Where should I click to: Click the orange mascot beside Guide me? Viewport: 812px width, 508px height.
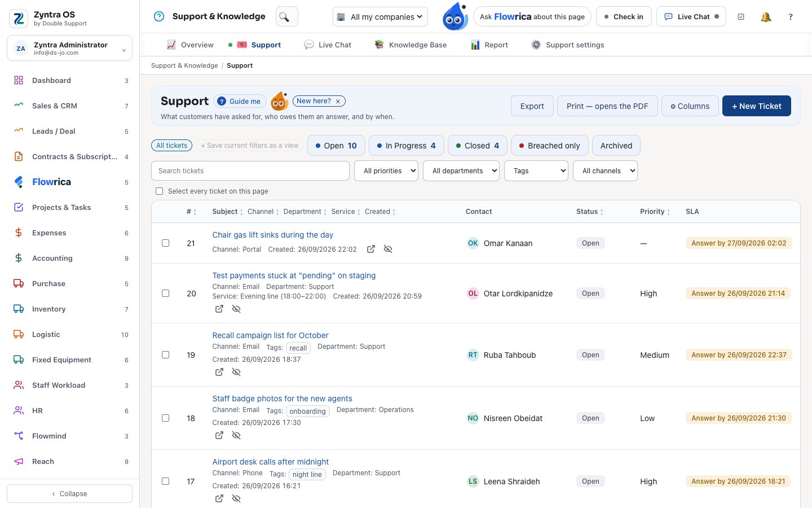(280, 101)
